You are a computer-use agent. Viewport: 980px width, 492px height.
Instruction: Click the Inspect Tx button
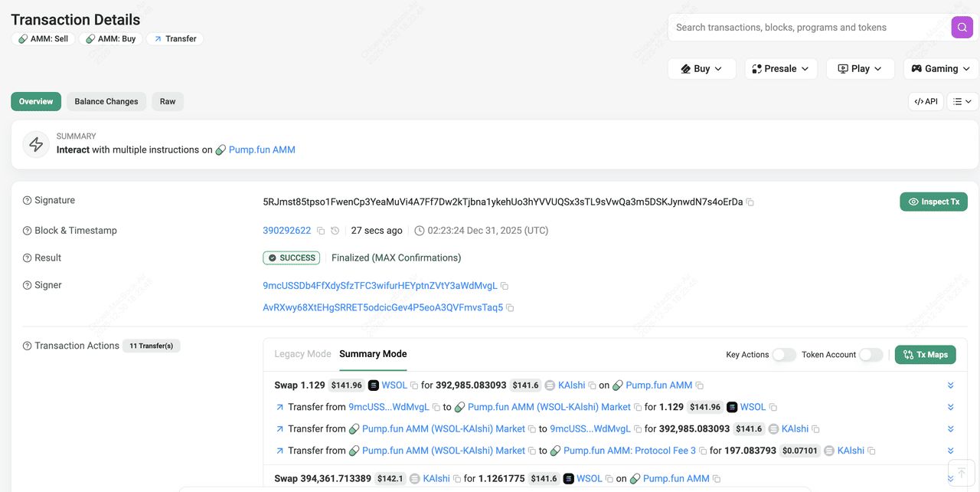[x=933, y=202]
